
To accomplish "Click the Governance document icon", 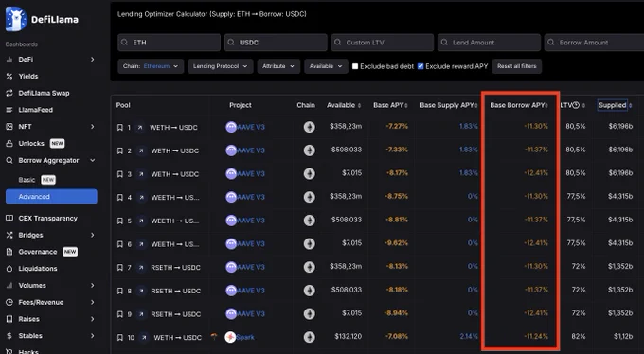I will click(x=9, y=252).
